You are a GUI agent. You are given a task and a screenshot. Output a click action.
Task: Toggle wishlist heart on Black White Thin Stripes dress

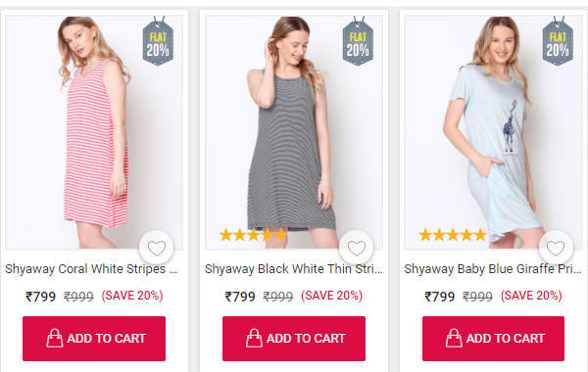coord(357,248)
